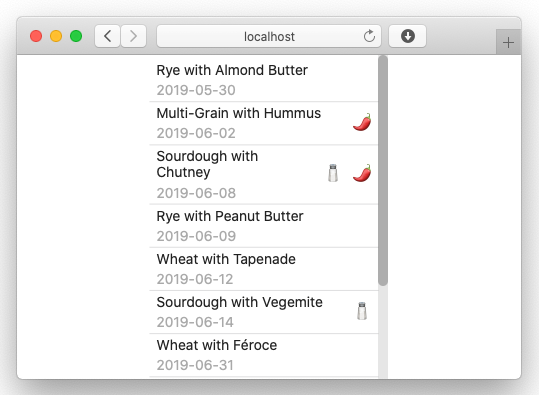Screen dimensions: 539x395
Task: Open the downloads button in the toolbar
Action: [x=407, y=36]
